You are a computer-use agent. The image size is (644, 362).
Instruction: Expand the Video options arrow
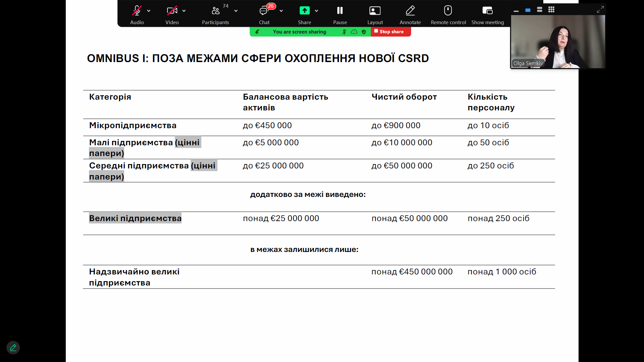184,11
